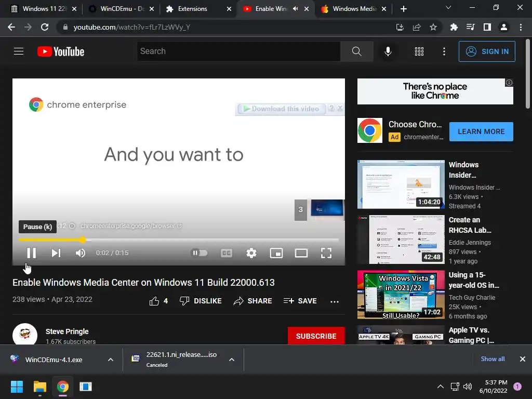Open Create an RHCSA Lab thumbnail
This screenshot has height=399, width=532.
click(401, 239)
